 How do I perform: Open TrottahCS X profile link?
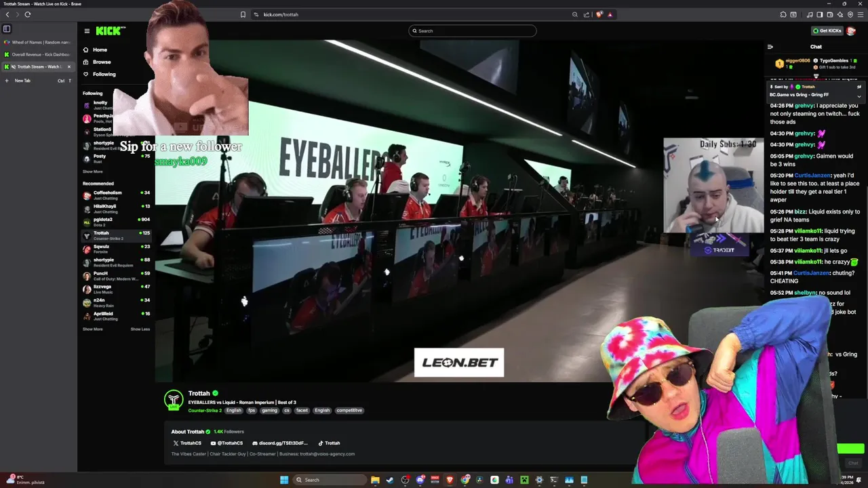point(187,443)
